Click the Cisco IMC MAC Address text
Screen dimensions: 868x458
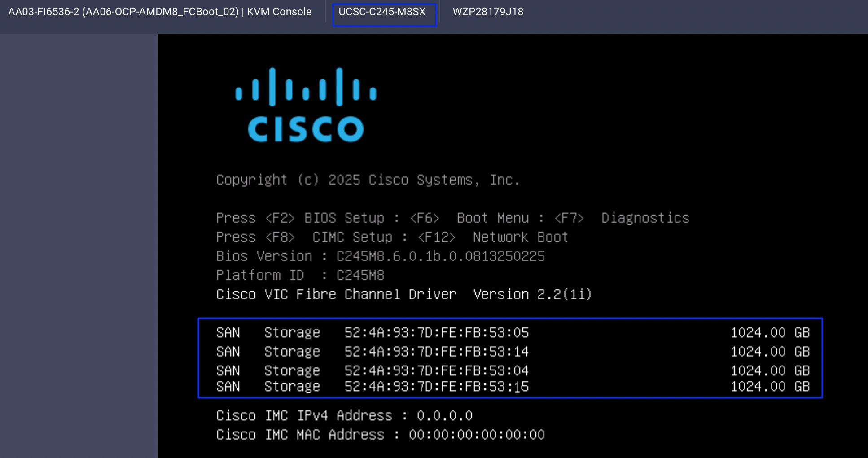[x=380, y=434]
